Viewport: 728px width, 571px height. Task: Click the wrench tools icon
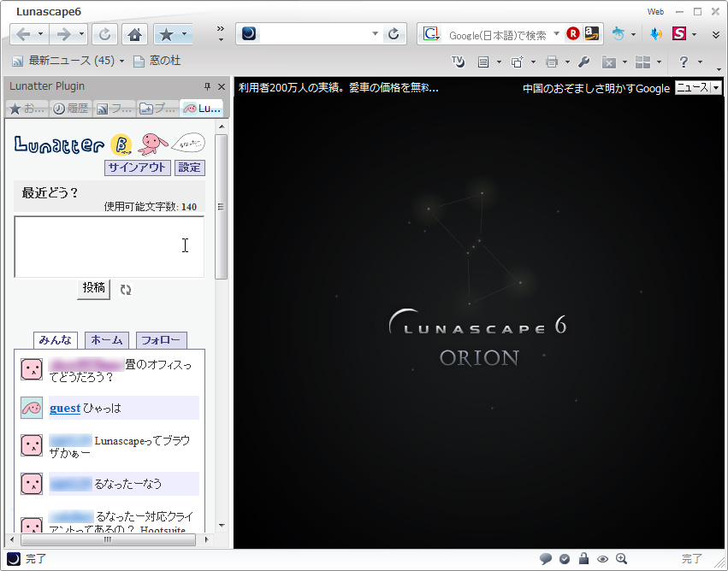(584, 62)
